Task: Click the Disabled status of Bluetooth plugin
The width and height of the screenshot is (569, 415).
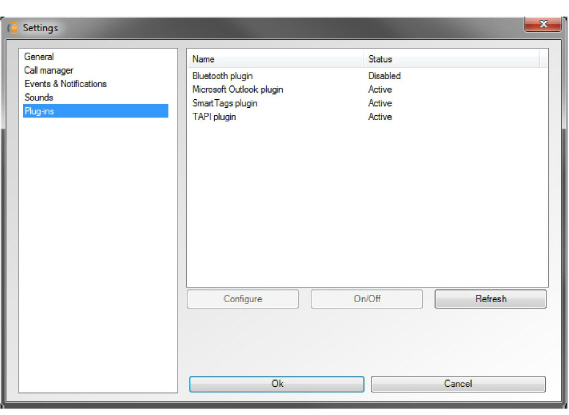Action: 384,76
